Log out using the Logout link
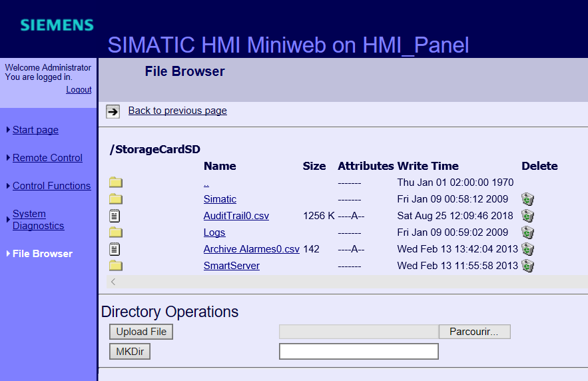This screenshot has width=588, height=381. [x=79, y=90]
